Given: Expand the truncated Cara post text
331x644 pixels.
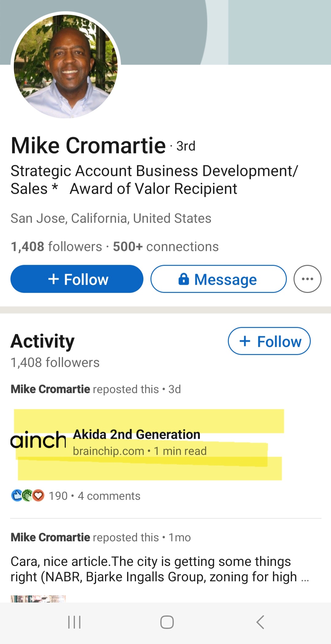Looking at the screenshot, I should (305, 578).
